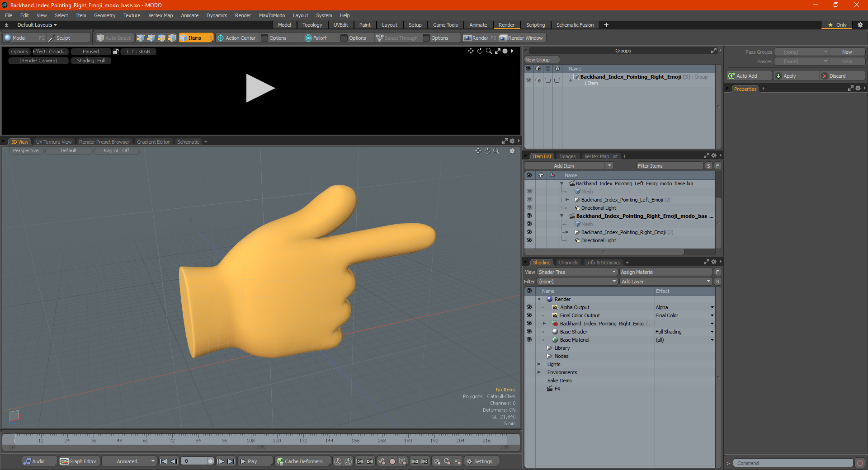Select Polygons selection mode cube icon
The width and height of the screenshot is (868, 470).
[161, 38]
